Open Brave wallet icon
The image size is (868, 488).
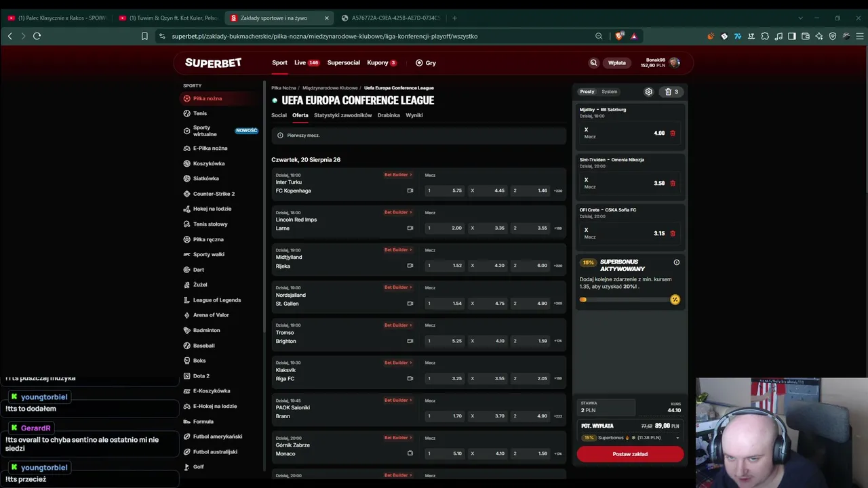(806, 36)
